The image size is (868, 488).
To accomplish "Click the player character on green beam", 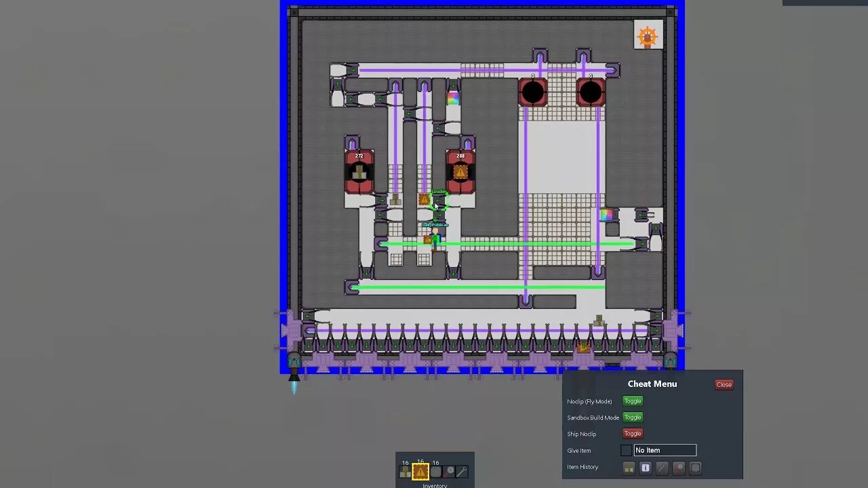I will point(434,239).
